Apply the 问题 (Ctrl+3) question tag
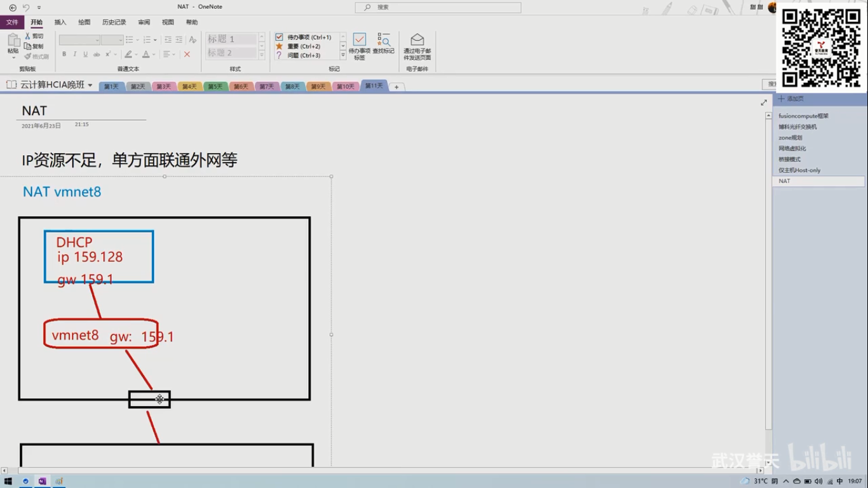Image resolution: width=868 pixels, height=488 pixels. coord(297,55)
